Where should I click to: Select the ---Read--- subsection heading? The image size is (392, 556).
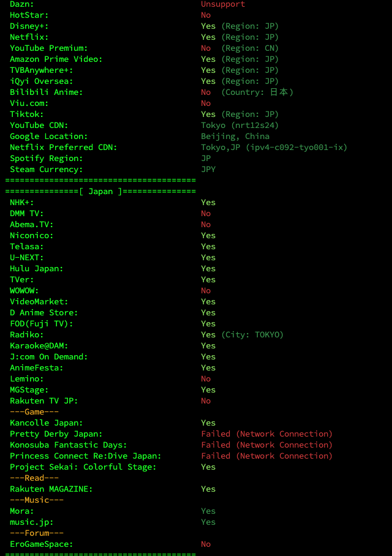(x=34, y=478)
